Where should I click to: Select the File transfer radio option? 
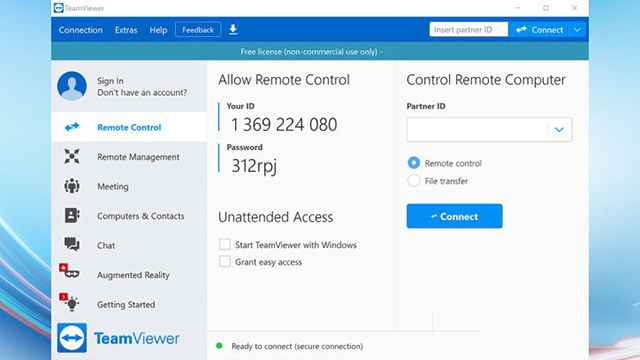(x=413, y=180)
